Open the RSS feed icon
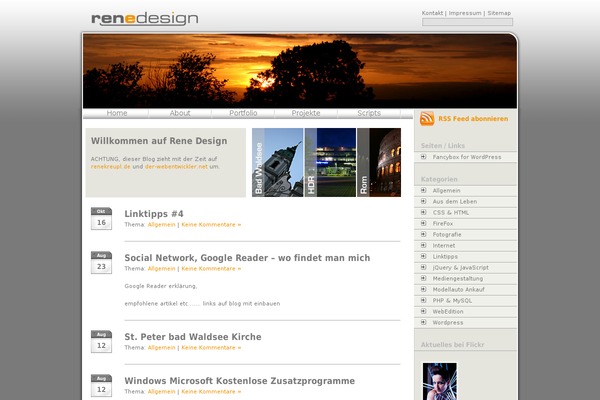Image resolution: width=600 pixels, height=400 pixels. (x=427, y=119)
